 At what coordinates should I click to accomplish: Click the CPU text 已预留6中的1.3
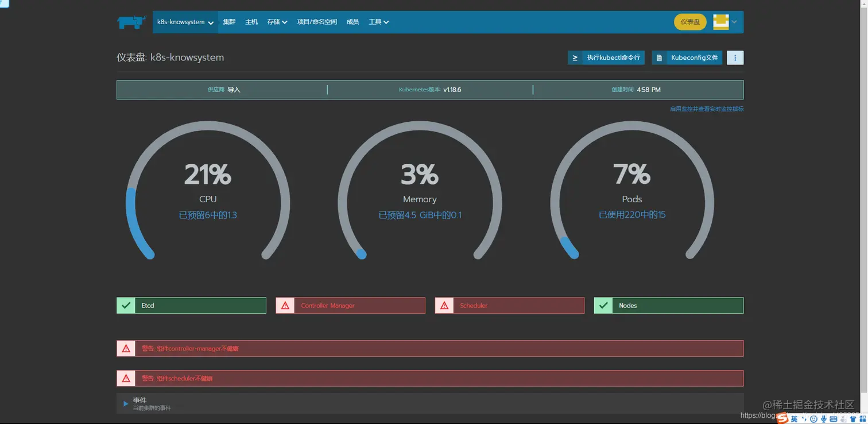tap(208, 215)
